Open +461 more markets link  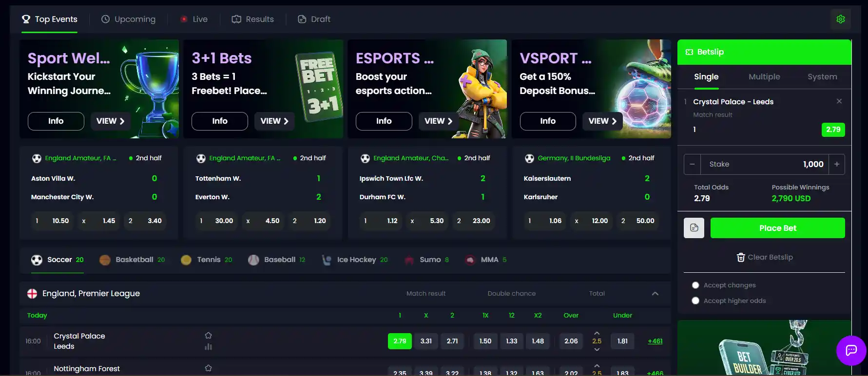pos(655,341)
